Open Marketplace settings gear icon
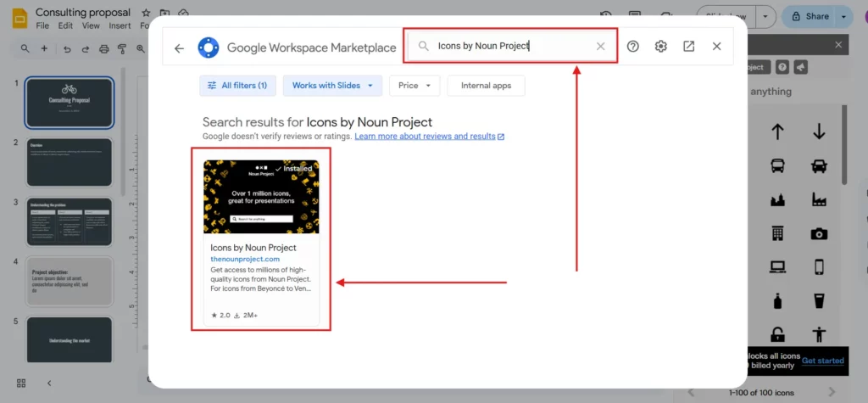This screenshot has height=403, width=868. pos(660,47)
